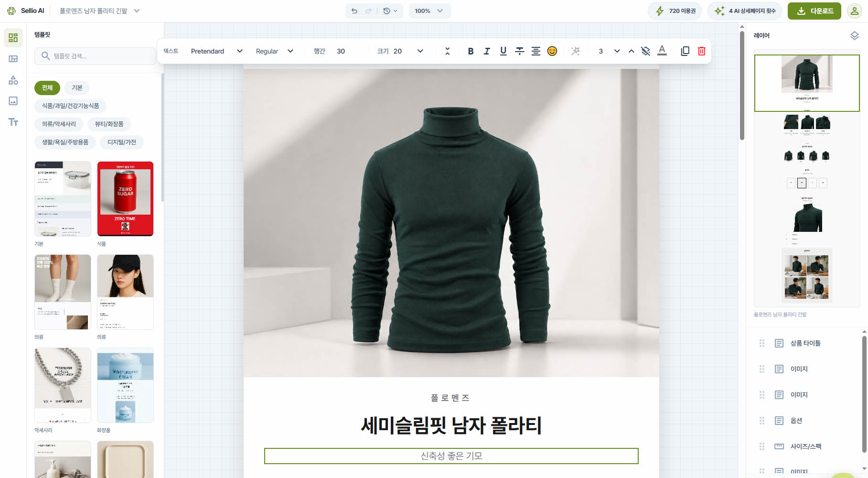The height and width of the screenshot is (478, 868).
Task: Move layer down with chevron-down arrow
Action: click(x=617, y=51)
